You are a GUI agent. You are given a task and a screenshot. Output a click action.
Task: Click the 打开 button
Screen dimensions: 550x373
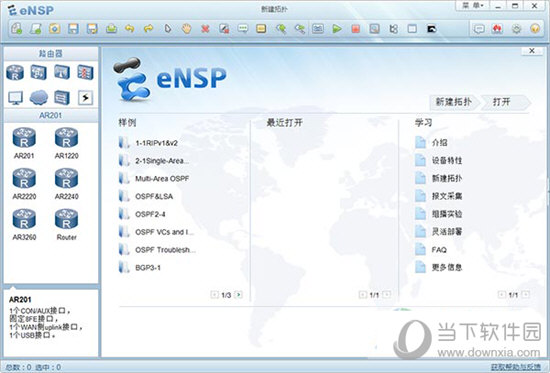[502, 102]
